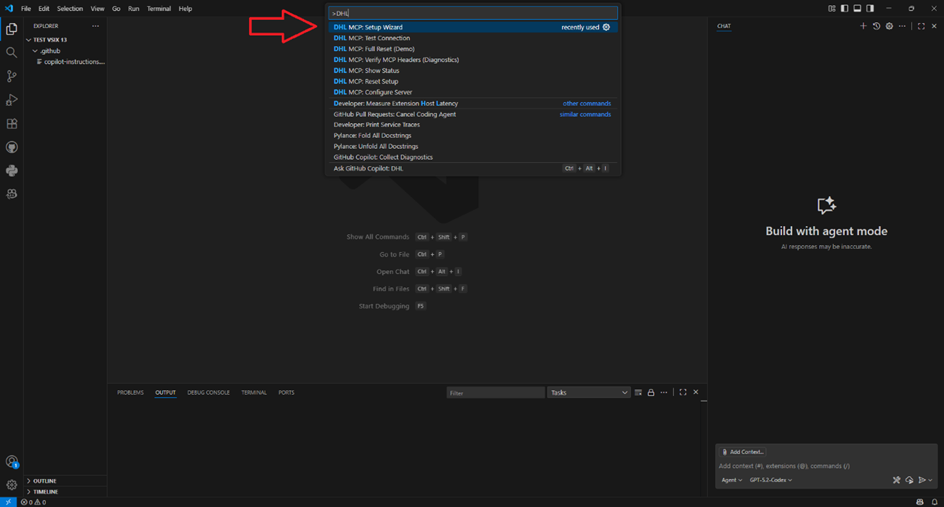Open the GPT-5.2-Codex model picker
Screen dimensions: 944x507
point(771,480)
